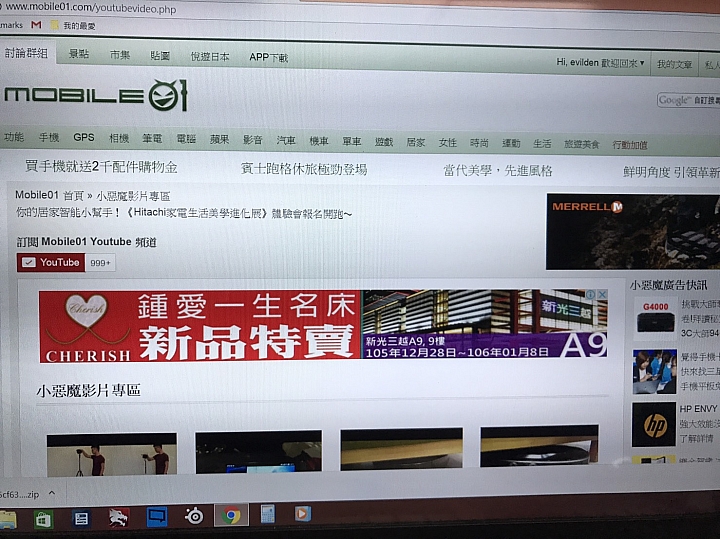This screenshot has height=539, width=720.
Task: Open the 我的最愛 bookmarks folder
Action: click(x=73, y=26)
